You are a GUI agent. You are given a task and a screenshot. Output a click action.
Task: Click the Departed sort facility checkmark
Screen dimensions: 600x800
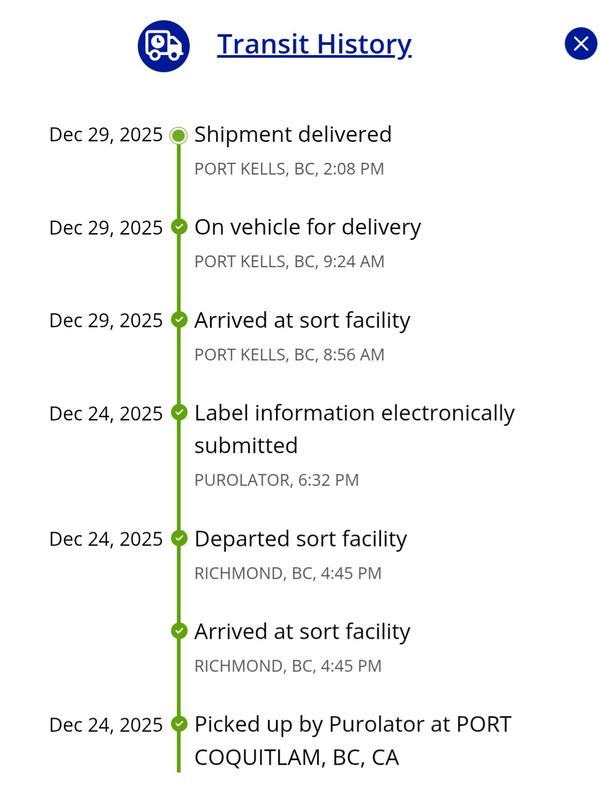179,538
